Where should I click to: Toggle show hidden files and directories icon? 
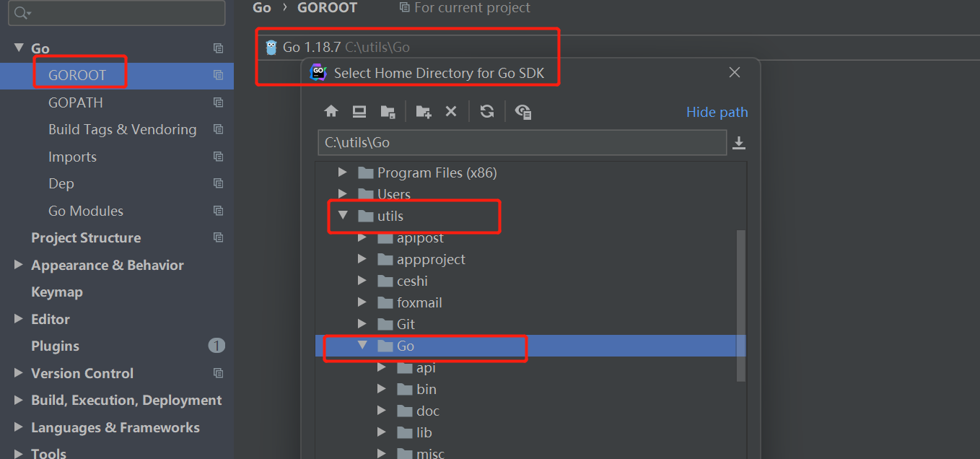(523, 111)
